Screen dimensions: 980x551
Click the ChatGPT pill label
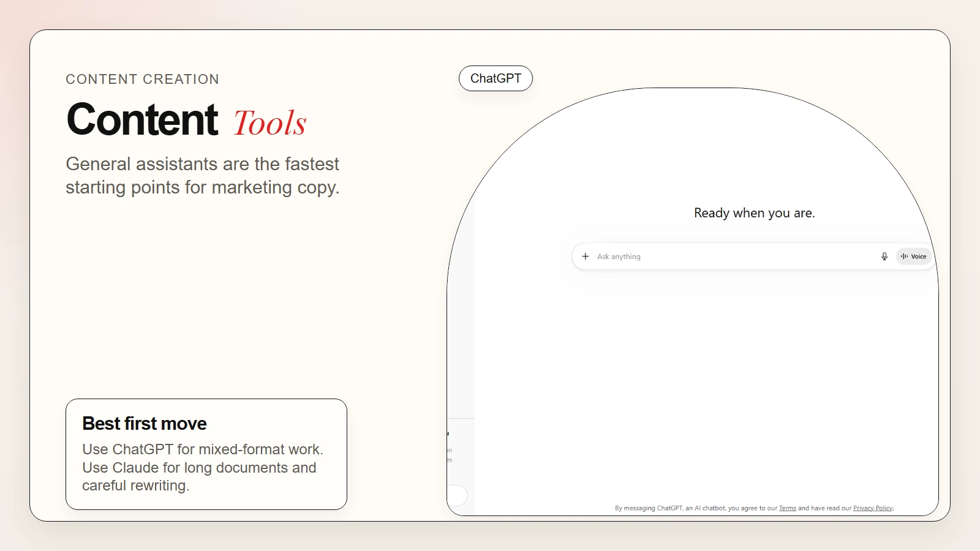click(x=496, y=78)
